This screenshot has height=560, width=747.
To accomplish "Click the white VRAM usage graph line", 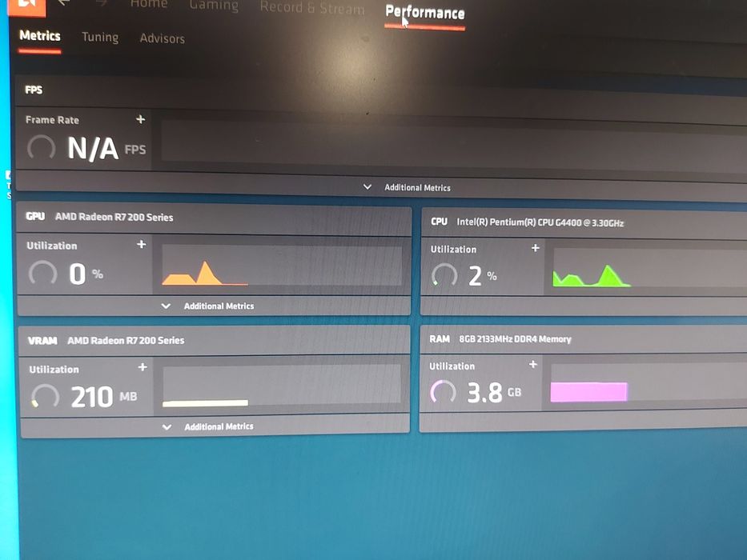I will tap(205, 403).
